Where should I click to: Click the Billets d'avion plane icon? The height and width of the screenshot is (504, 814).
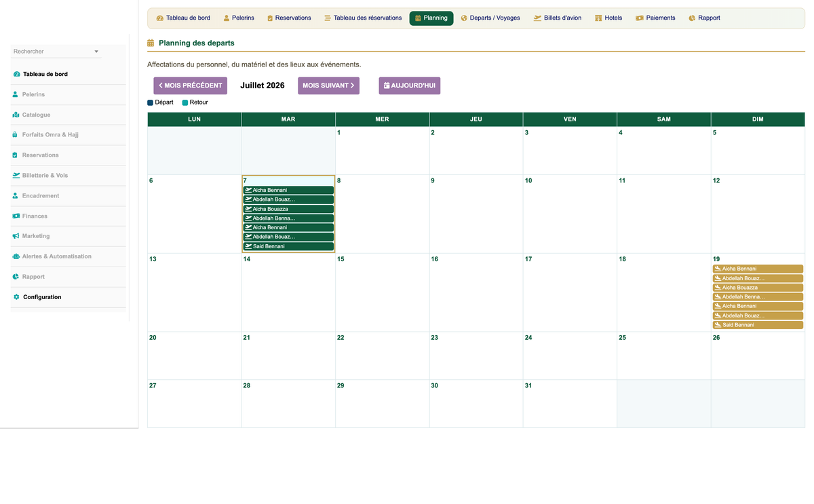537,18
